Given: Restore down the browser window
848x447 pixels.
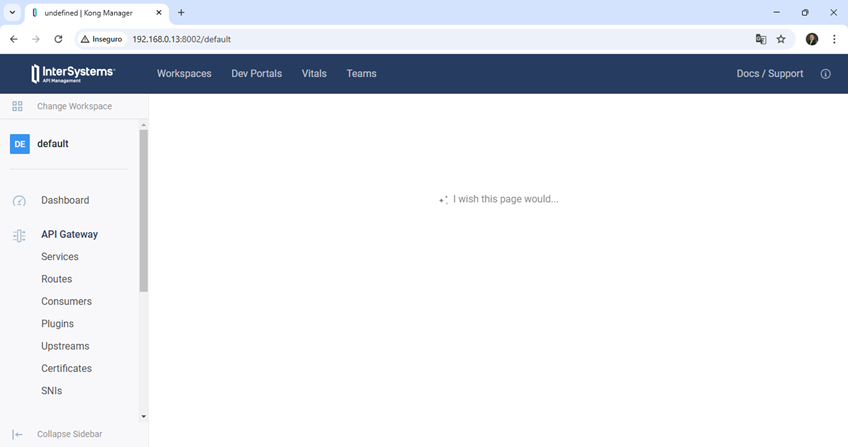Looking at the screenshot, I should click(x=805, y=12).
